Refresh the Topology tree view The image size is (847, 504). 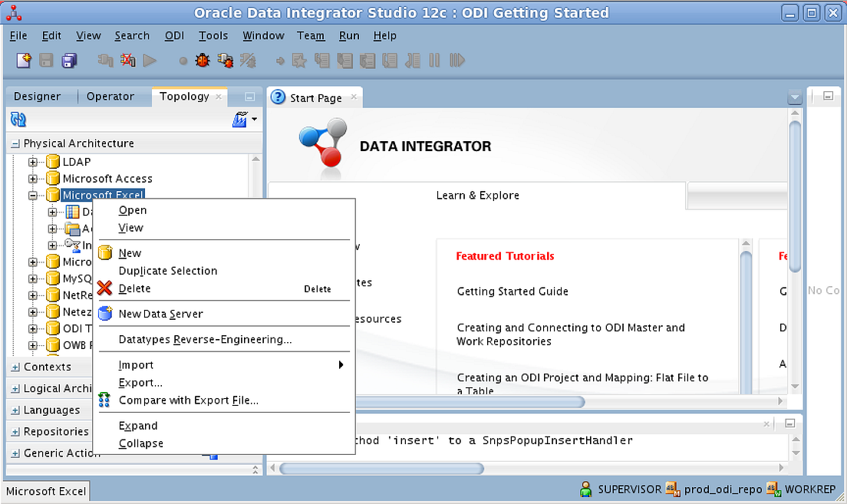16,120
